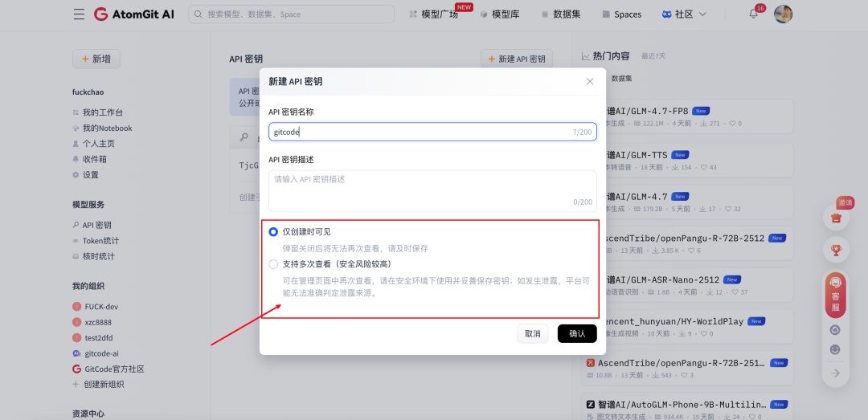Open the openPangu-R-72B-2512 card with 3.85K downloads
This screenshot has width=868, height=420.
pos(688,243)
